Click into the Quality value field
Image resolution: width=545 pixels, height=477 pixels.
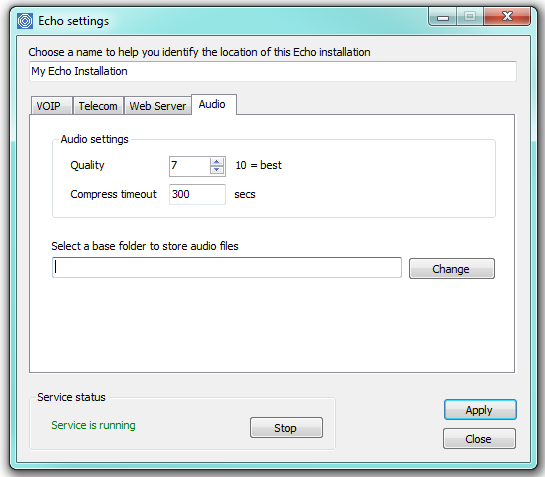pos(189,166)
